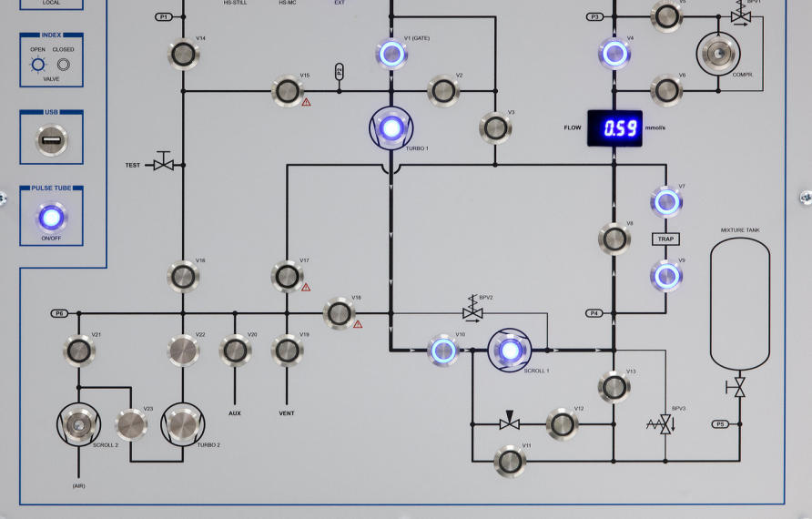812x519 pixels.
Task: Toggle valve V15 push button
Action: (x=288, y=91)
